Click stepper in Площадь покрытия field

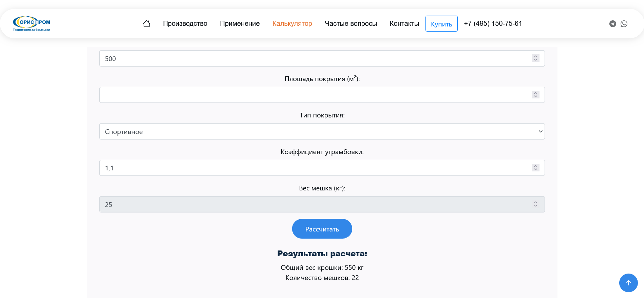click(535, 95)
